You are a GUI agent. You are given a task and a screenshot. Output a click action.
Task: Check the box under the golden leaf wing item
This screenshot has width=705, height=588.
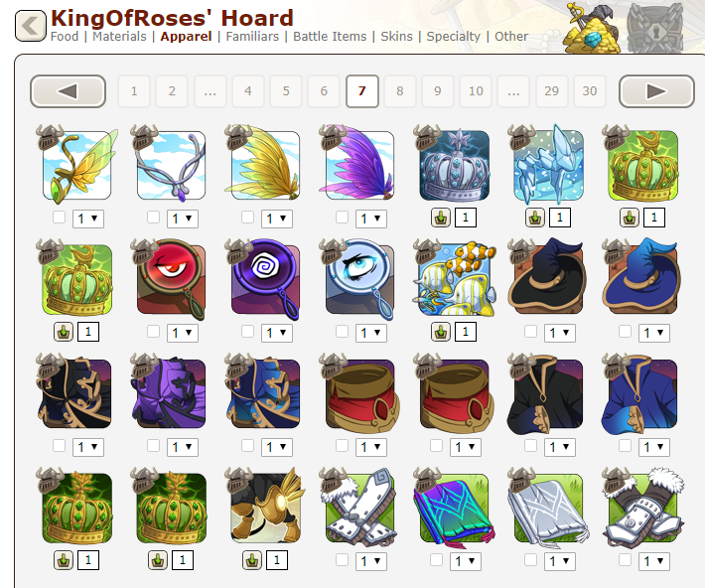point(59,218)
